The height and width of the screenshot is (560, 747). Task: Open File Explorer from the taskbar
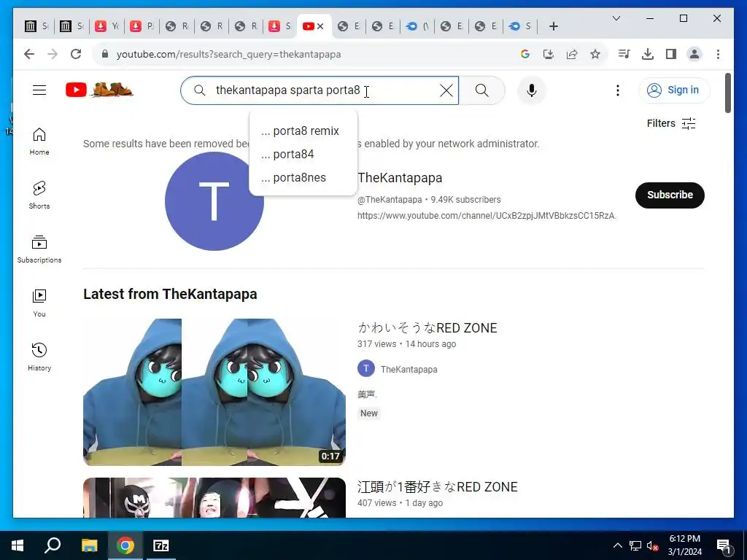click(x=89, y=545)
